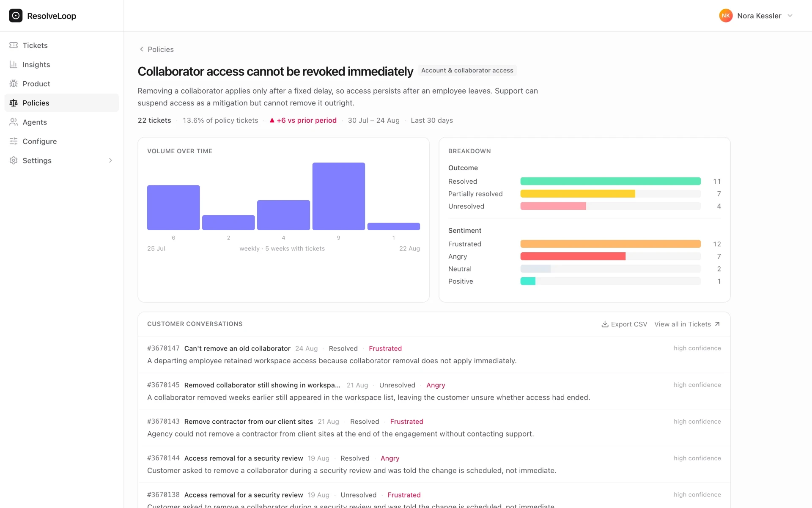The height and width of the screenshot is (508, 812).
Task: Click the last chart bar with 1 ticket
Action: (394, 226)
